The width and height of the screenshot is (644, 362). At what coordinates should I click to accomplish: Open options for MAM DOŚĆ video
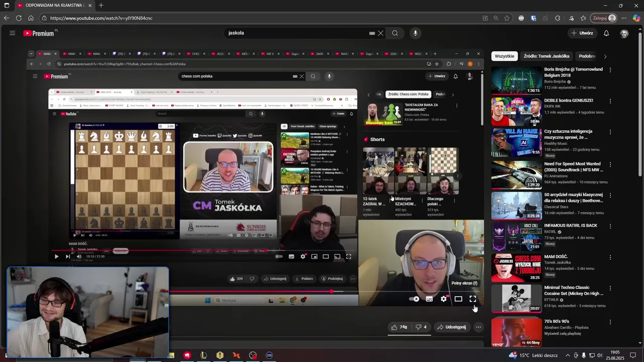point(610,257)
